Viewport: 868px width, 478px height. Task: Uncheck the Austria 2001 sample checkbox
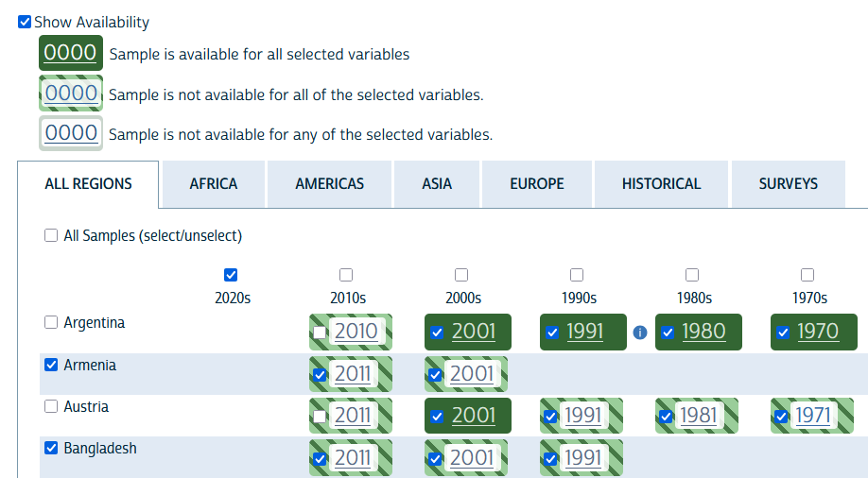point(437,417)
